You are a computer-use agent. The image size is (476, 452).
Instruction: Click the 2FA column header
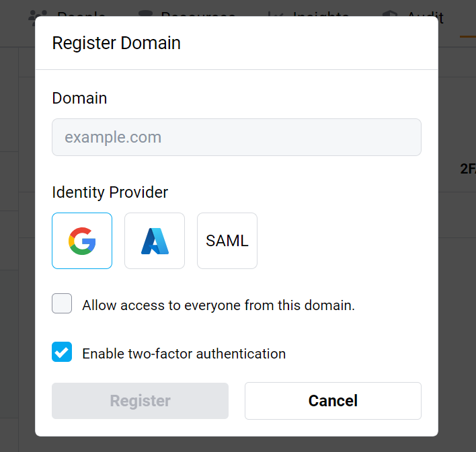(x=467, y=169)
